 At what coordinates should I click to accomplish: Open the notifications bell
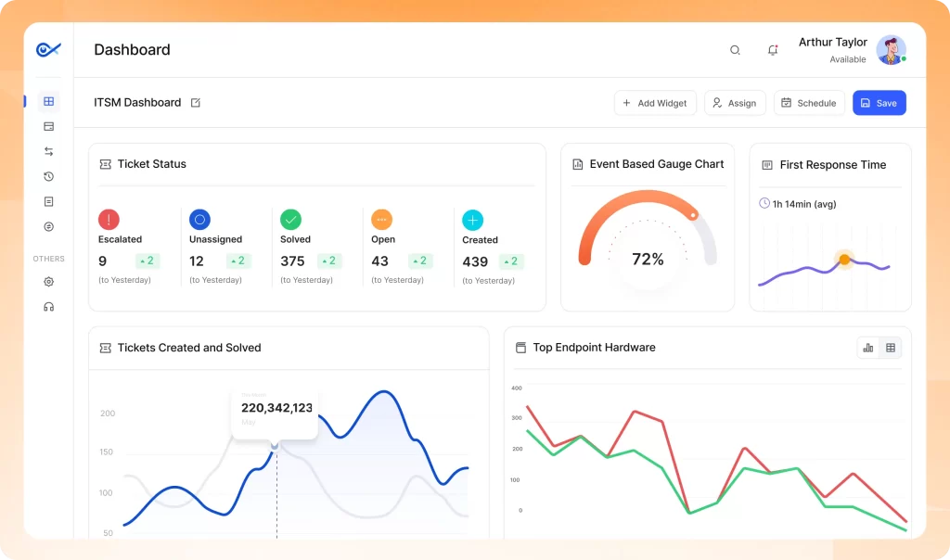pyautogui.click(x=773, y=50)
